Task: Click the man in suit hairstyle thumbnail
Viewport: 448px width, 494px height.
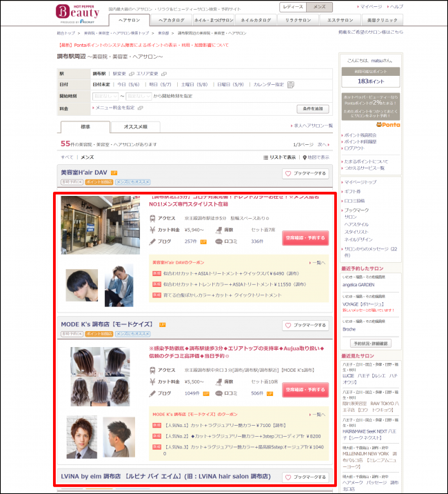Action: click(x=81, y=437)
